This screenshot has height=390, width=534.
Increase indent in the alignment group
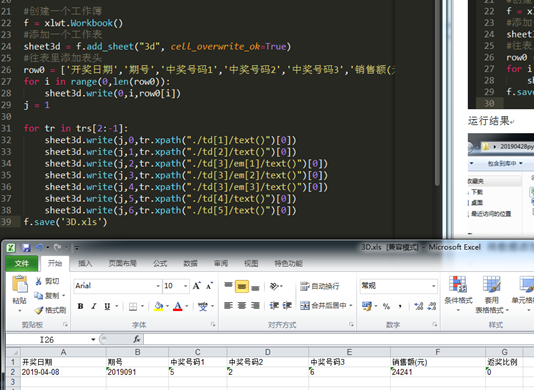pyautogui.click(x=287, y=306)
